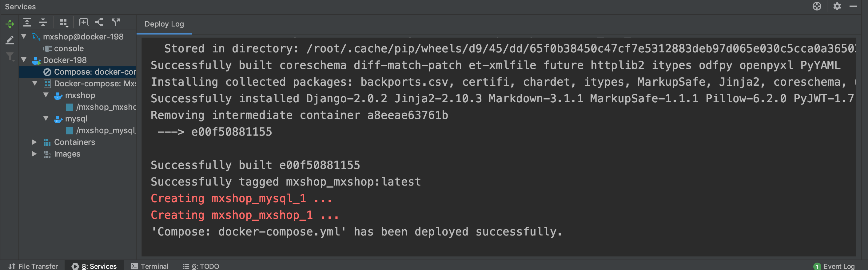Click the Collapse All toolbar icon
The width and height of the screenshot is (868, 270).
tap(43, 22)
